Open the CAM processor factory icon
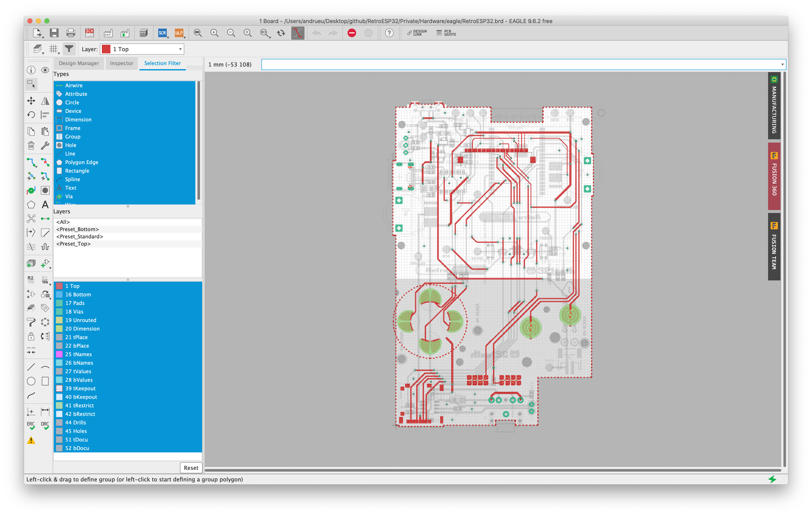This screenshot has height=516, width=812. coord(108,33)
